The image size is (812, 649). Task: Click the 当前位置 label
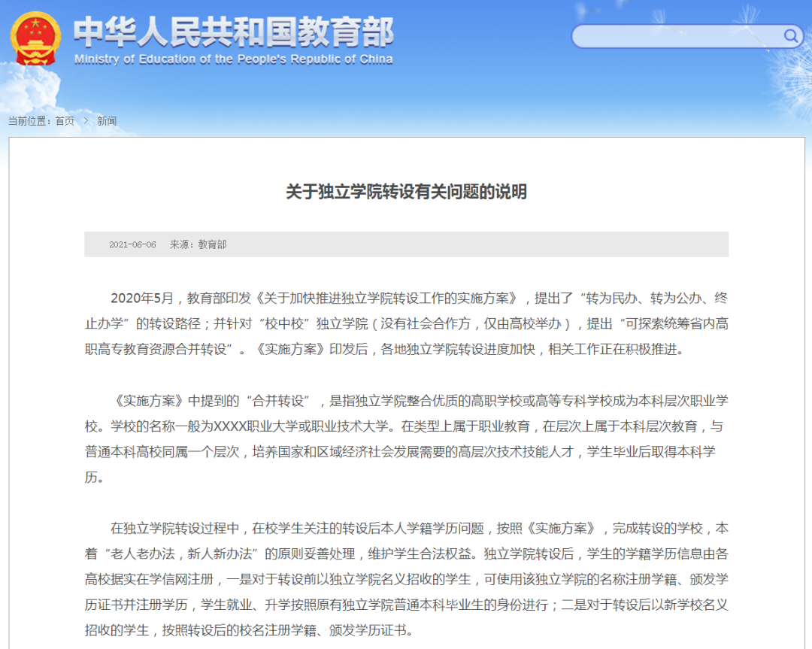point(30,121)
